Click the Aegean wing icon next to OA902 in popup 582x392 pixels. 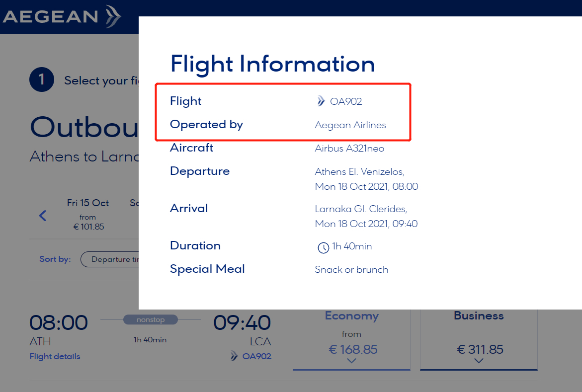click(321, 101)
